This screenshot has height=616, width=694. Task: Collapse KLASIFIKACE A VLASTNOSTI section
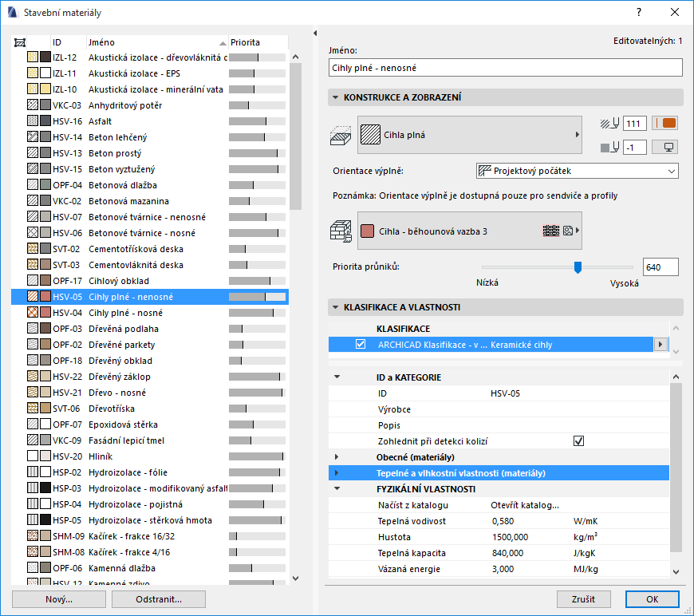click(x=336, y=307)
